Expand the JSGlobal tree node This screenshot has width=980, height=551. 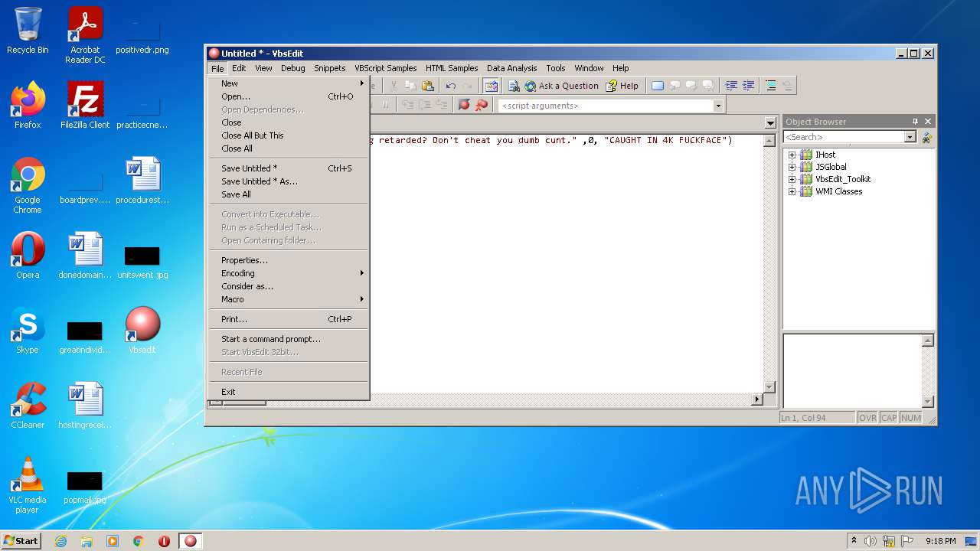tap(792, 167)
